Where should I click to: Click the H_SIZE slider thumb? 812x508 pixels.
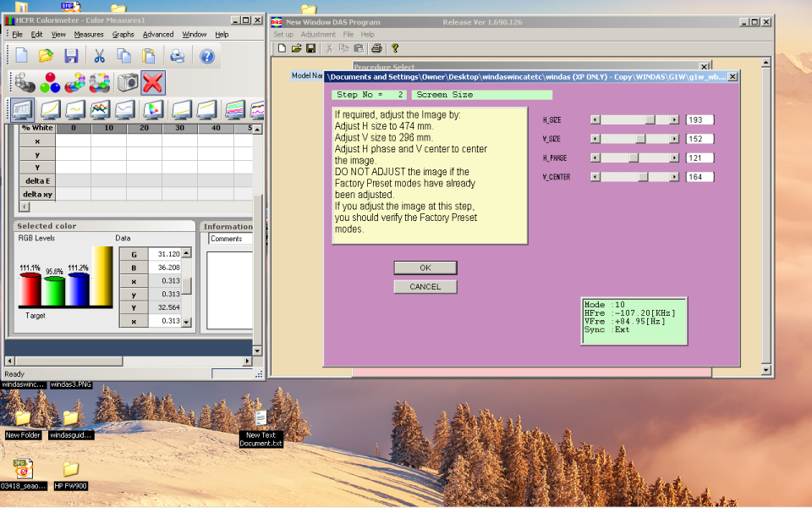point(650,119)
